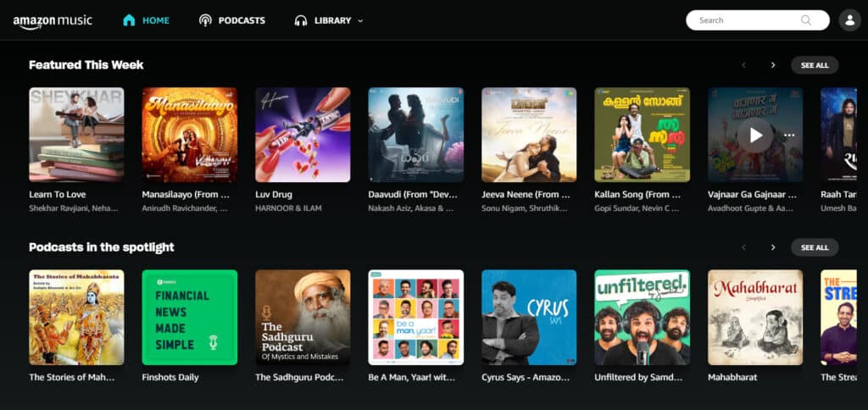The width and height of the screenshot is (868, 410).
Task: Click the Kallan Song title
Action: click(637, 195)
